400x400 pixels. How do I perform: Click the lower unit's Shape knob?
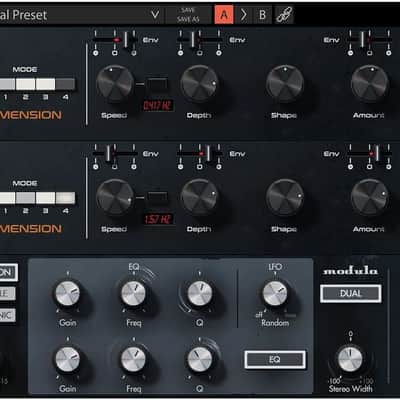[x=285, y=197]
